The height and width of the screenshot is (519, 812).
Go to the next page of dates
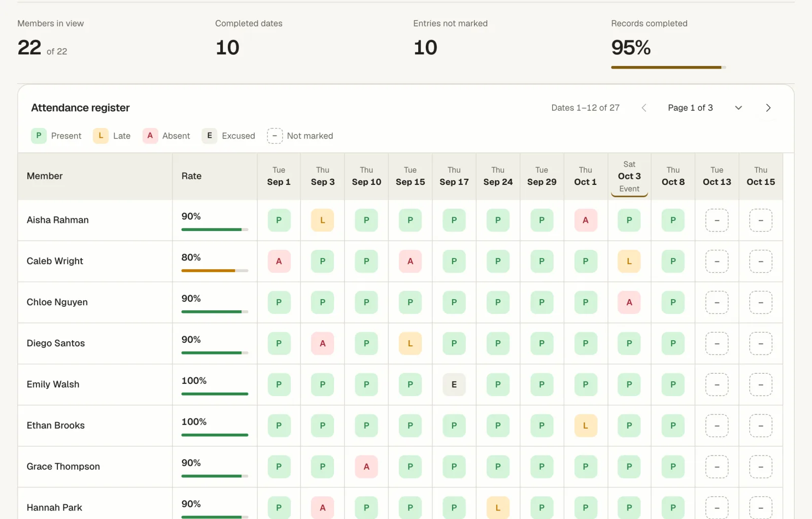(768, 108)
